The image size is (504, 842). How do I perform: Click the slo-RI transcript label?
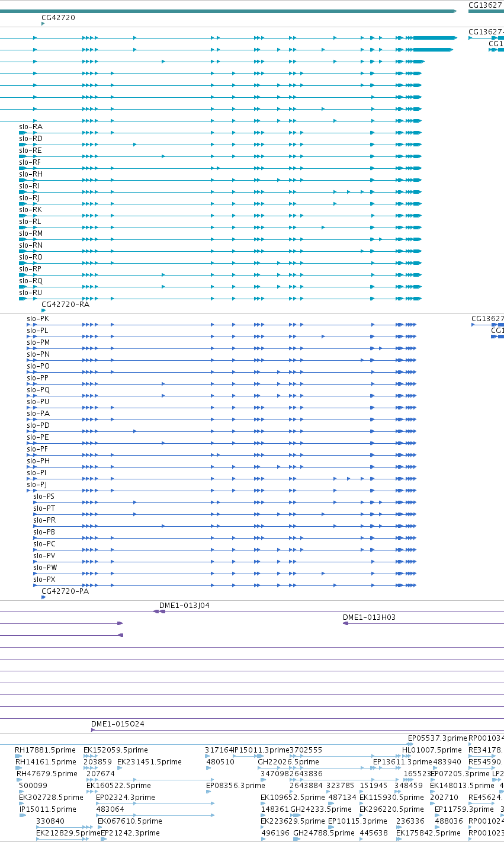coord(30,186)
